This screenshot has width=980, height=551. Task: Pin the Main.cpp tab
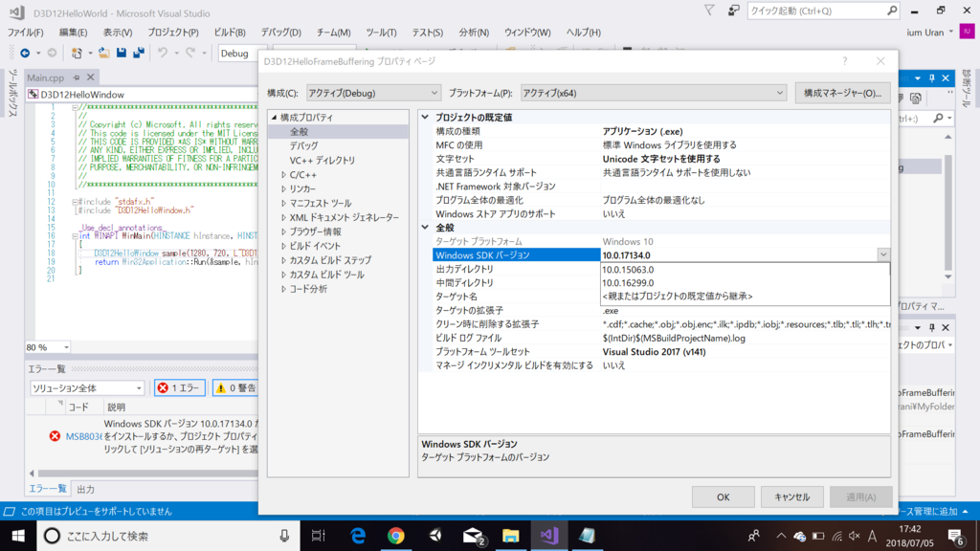77,77
